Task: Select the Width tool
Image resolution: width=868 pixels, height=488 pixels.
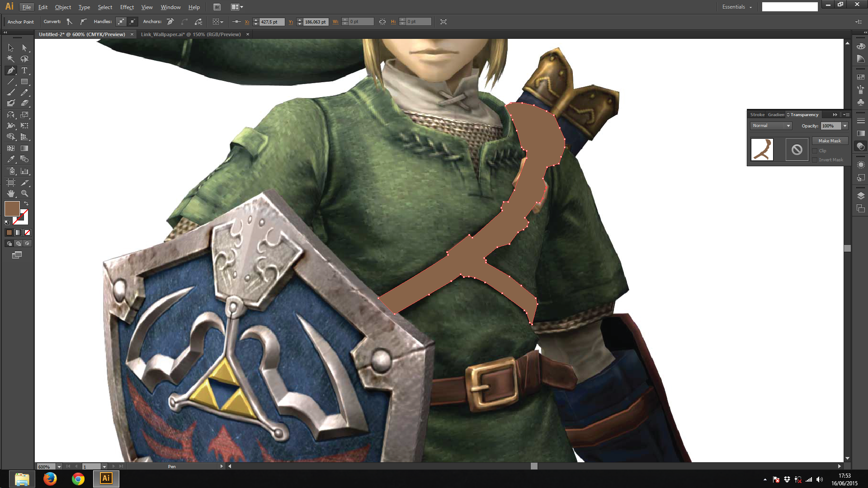Action: click(x=11, y=126)
